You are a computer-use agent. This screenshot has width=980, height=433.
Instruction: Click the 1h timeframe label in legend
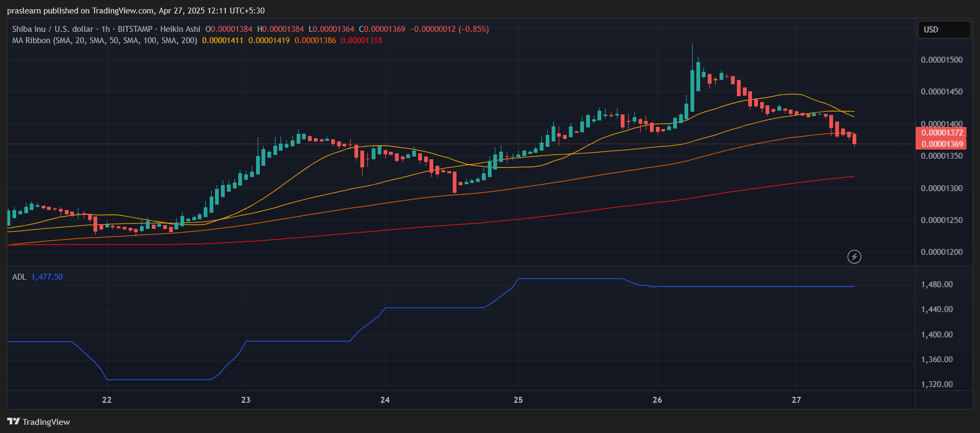click(105, 29)
